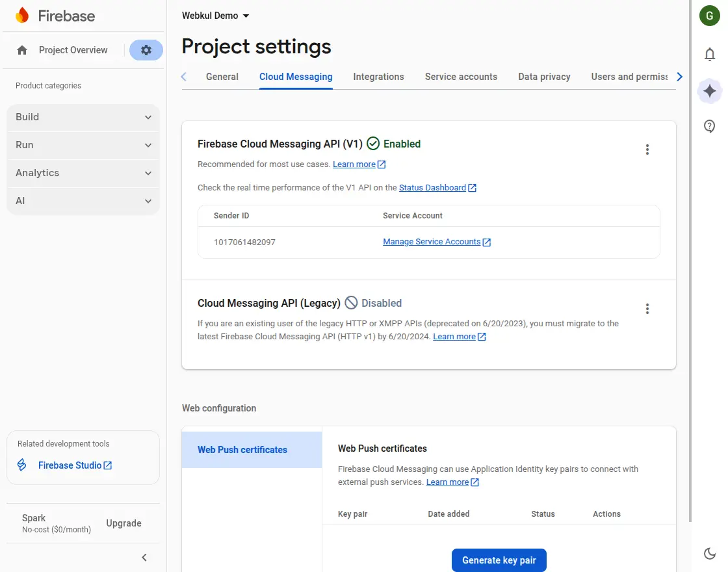Screen dimensions: 728x572
Task: Expand the Analytics category
Action: (x=83, y=173)
